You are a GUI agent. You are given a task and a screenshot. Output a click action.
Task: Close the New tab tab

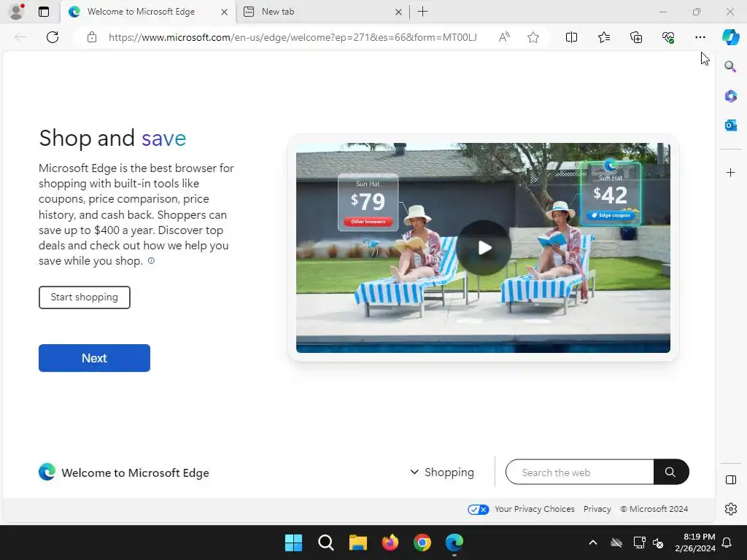[x=399, y=12]
